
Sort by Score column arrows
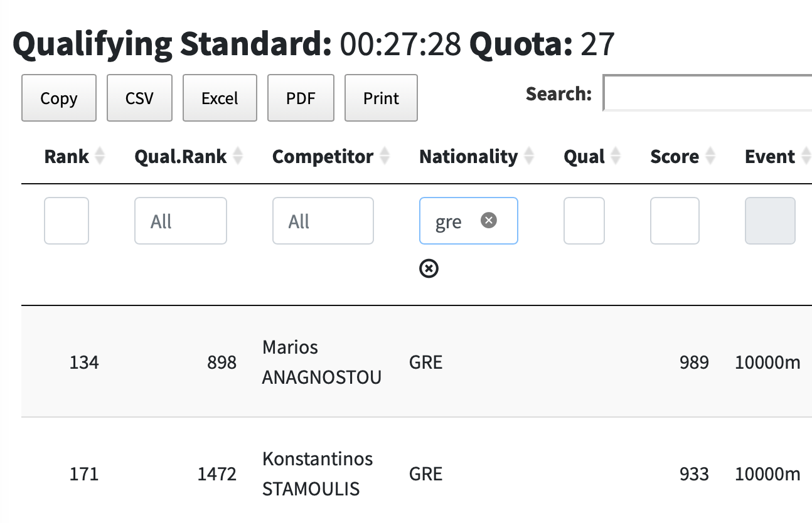pyautogui.click(x=710, y=157)
